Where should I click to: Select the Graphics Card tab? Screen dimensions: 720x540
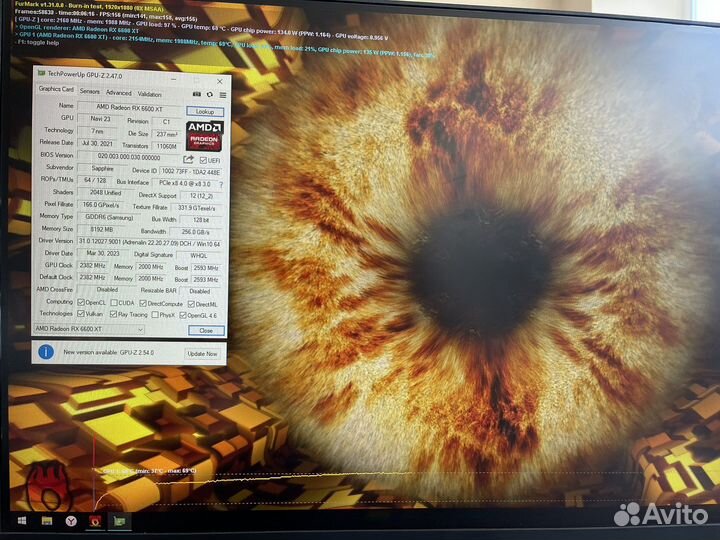[56, 89]
